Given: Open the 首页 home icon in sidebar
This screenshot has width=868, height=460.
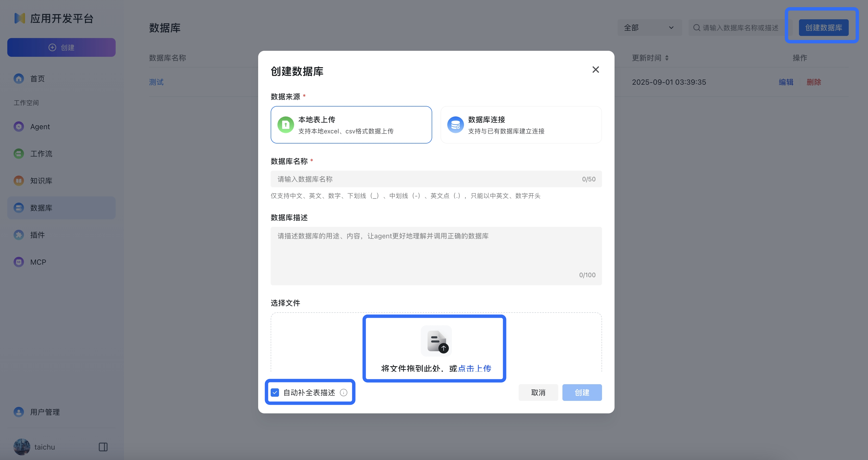Looking at the screenshot, I should [18, 78].
